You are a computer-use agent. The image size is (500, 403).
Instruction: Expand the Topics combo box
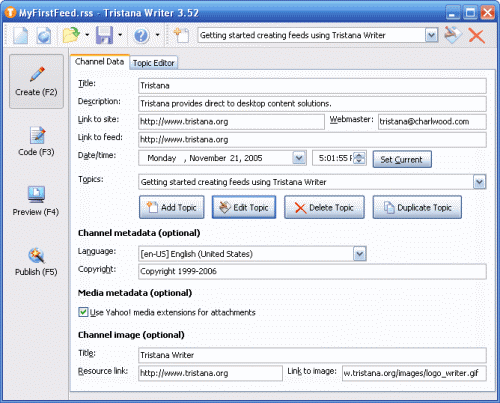(x=479, y=182)
